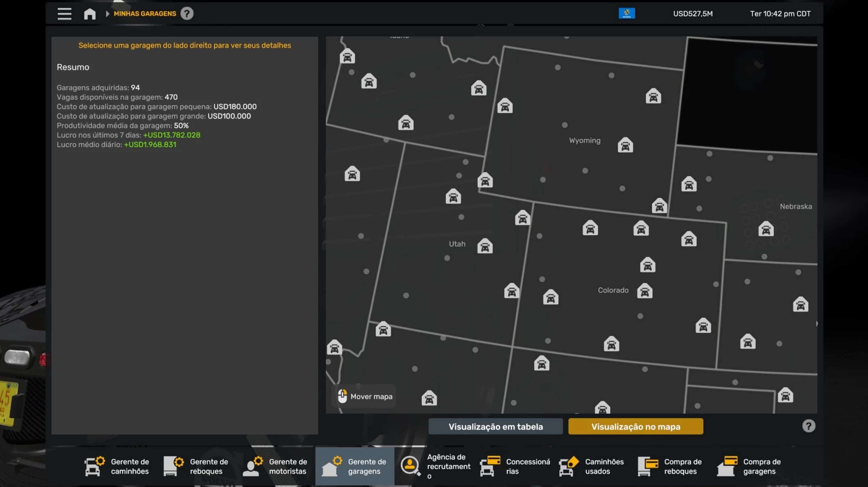Image resolution: width=868 pixels, height=487 pixels.
Task: Open help next to Minhas Garagens
Action: pos(187,14)
